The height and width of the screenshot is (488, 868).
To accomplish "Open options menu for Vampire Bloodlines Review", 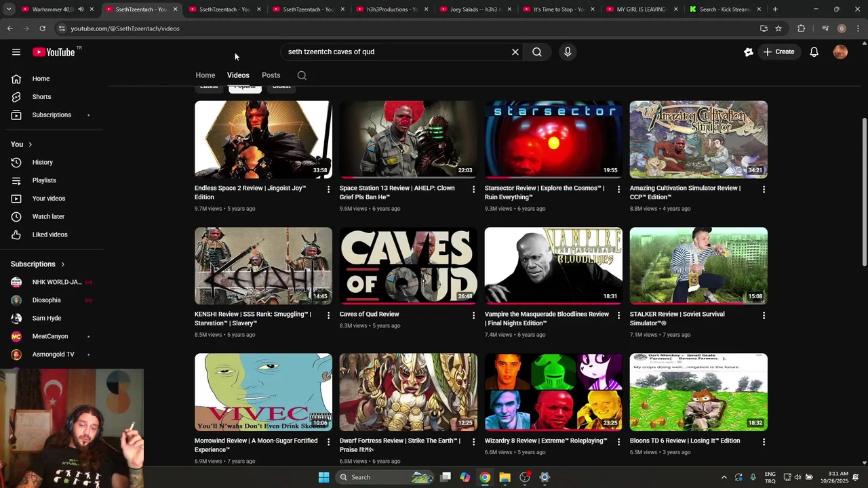I will (x=618, y=315).
